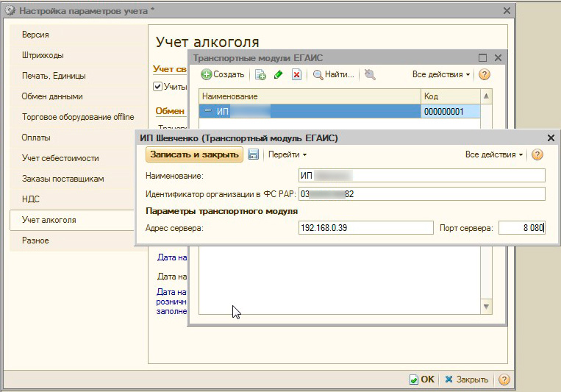The height and width of the screenshot is (392, 561).
Task: Open the Найти search tool
Action: 334,74
